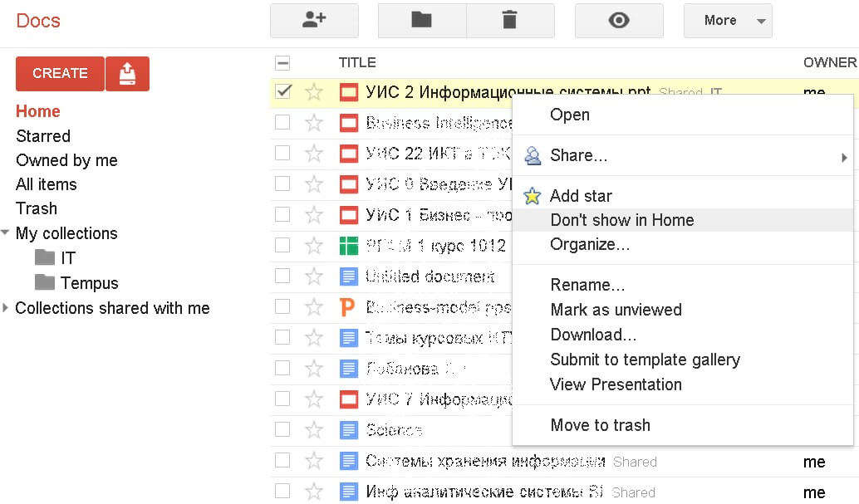Check the Untitled document row checkbox
This screenshot has width=859, height=504.
(x=282, y=275)
